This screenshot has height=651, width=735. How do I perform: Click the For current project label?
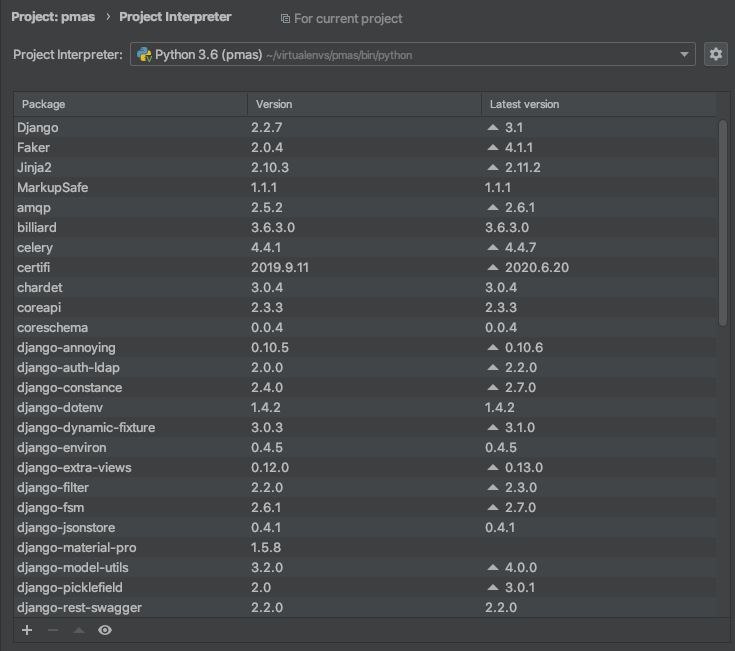point(348,19)
